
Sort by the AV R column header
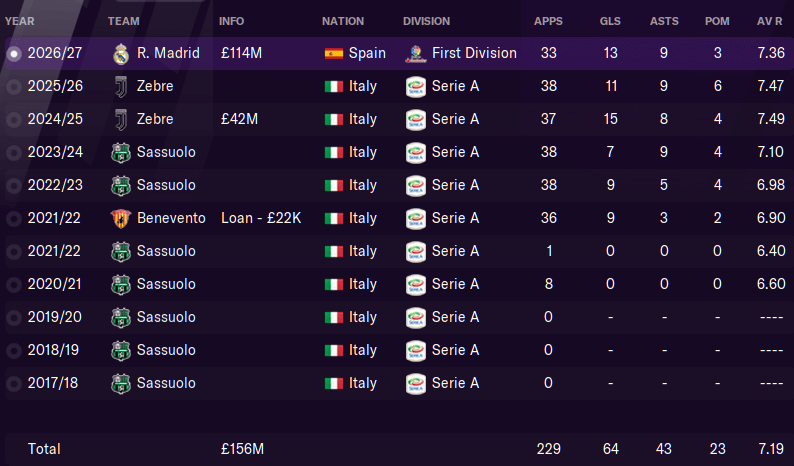pyautogui.click(x=770, y=21)
